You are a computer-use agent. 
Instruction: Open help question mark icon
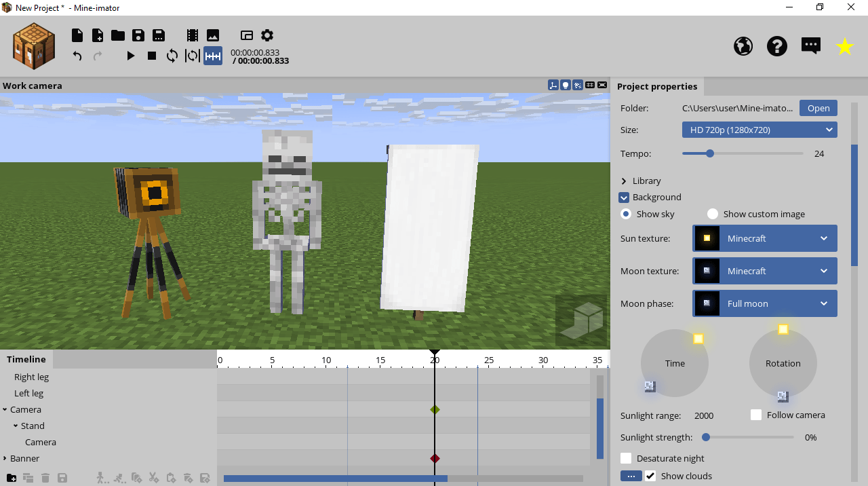pos(777,46)
